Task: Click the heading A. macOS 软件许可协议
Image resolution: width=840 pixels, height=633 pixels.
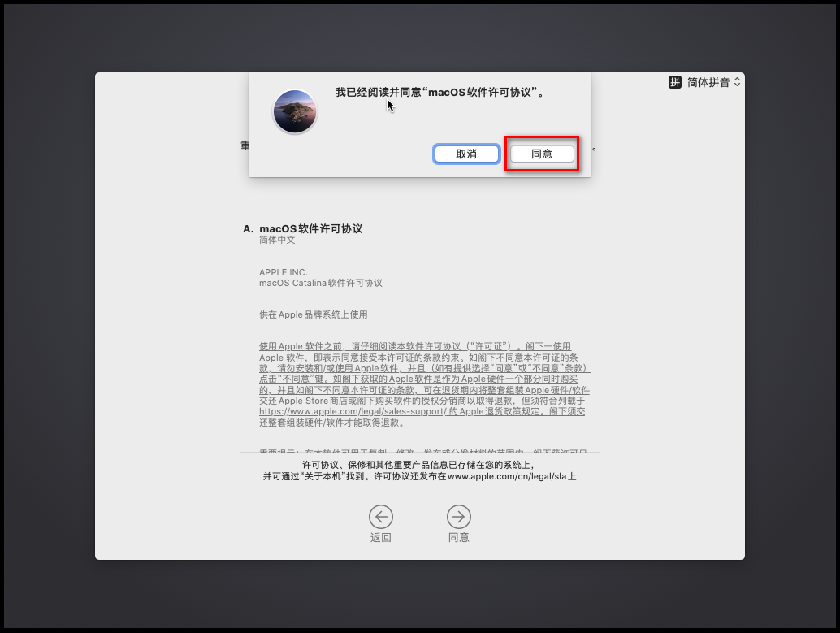Action: pyautogui.click(x=303, y=229)
